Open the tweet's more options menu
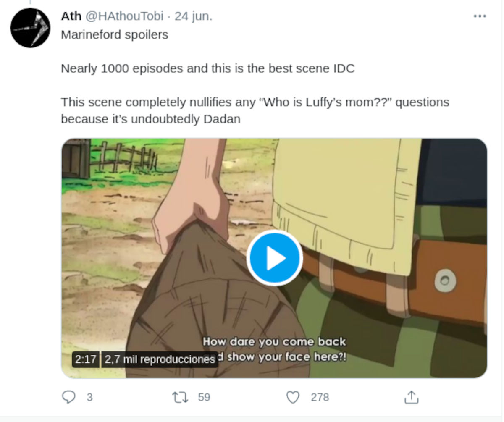This screenshot has height=422, width=504. click(x=480, y=16)
